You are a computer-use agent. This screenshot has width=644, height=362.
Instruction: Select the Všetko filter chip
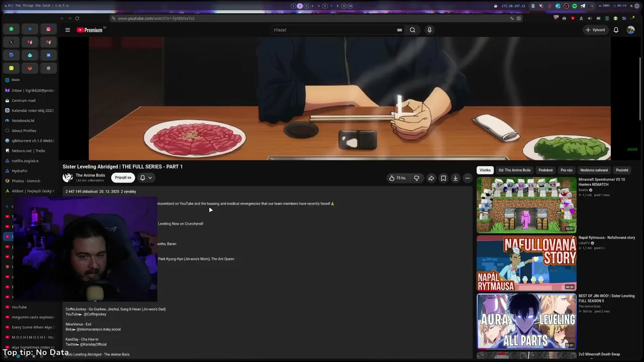[485, 170]
